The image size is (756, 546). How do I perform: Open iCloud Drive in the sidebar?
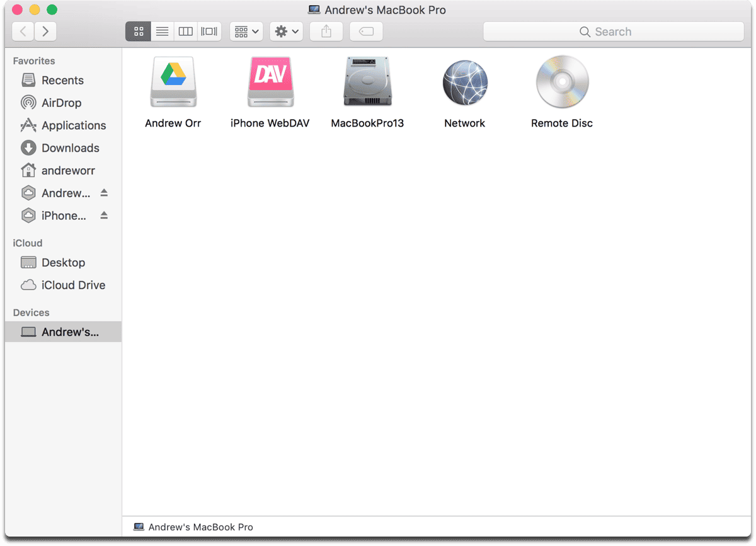(x=63, y=285)
